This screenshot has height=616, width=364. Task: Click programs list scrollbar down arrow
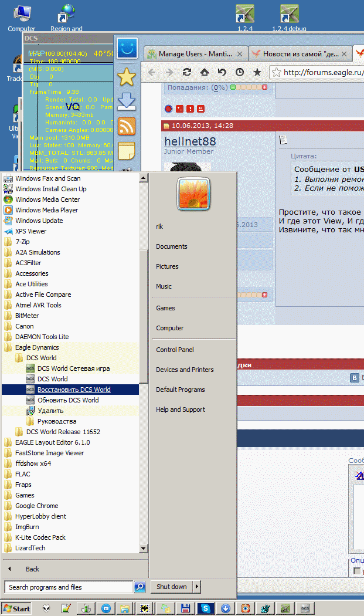pyautogui.click(x=144, y=549)
